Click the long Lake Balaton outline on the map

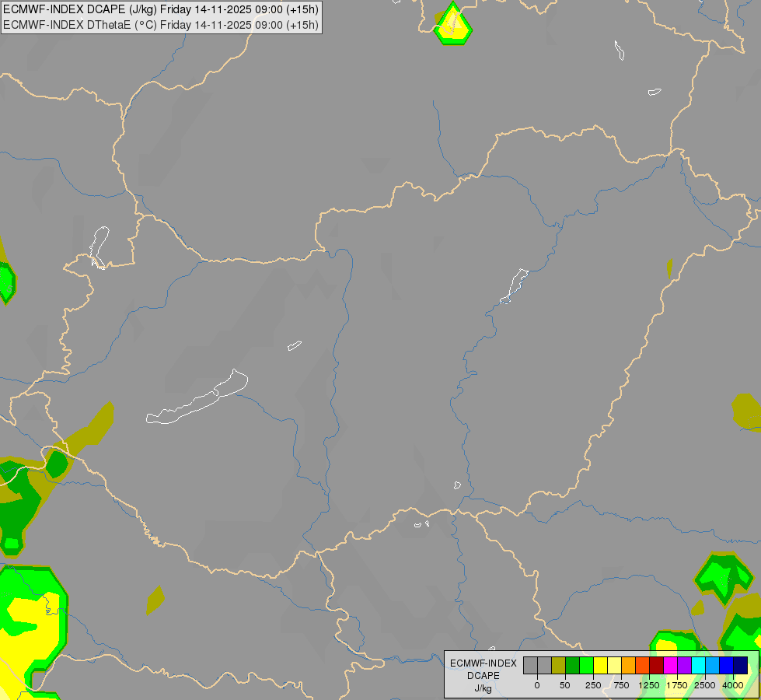click(x=197, y=397)
